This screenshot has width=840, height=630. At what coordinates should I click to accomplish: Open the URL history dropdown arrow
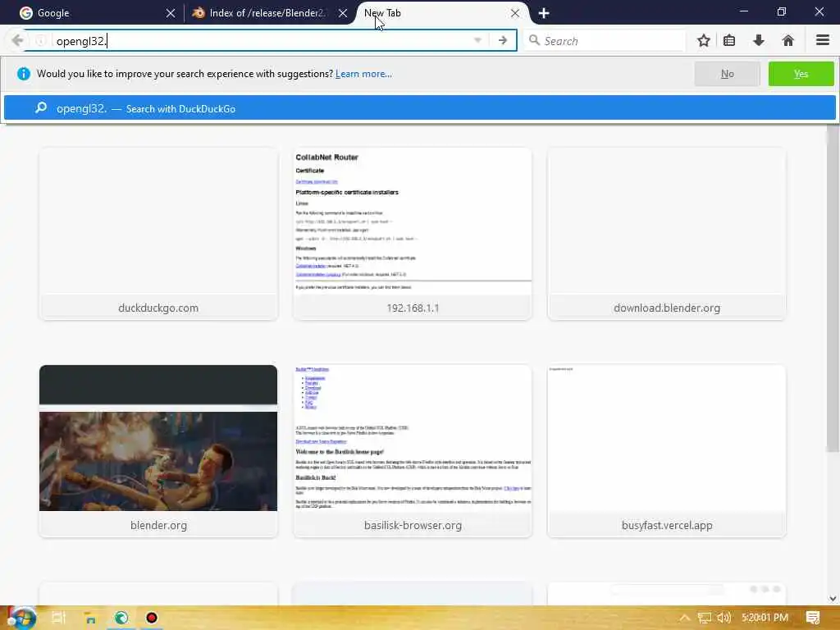coord(477,41)
